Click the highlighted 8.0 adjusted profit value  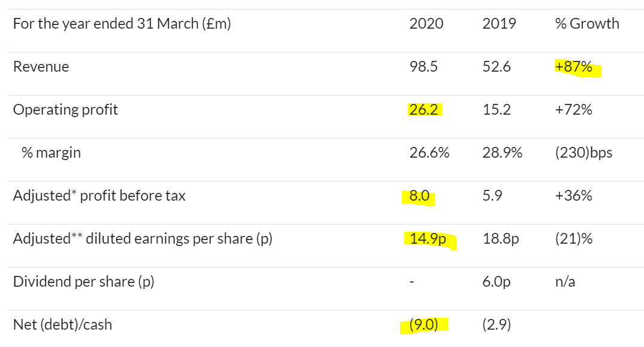click(x=419, y=196)
